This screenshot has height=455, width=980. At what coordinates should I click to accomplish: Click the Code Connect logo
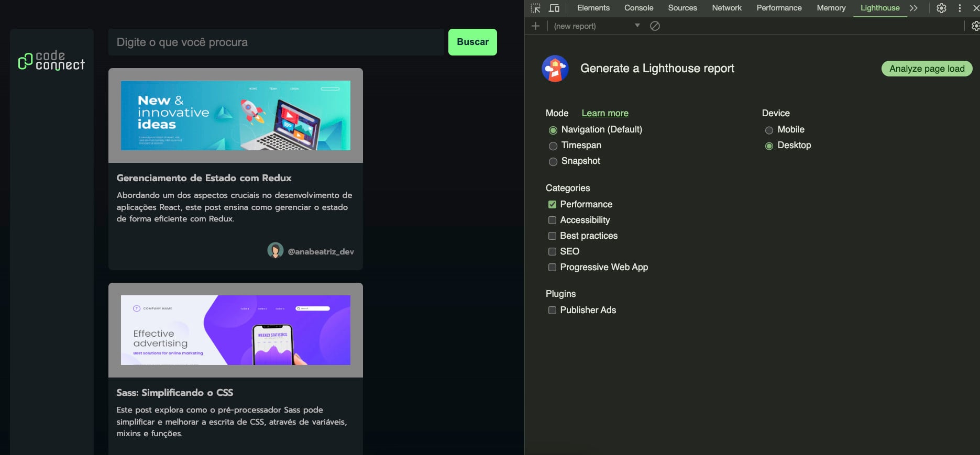(51, 61)
